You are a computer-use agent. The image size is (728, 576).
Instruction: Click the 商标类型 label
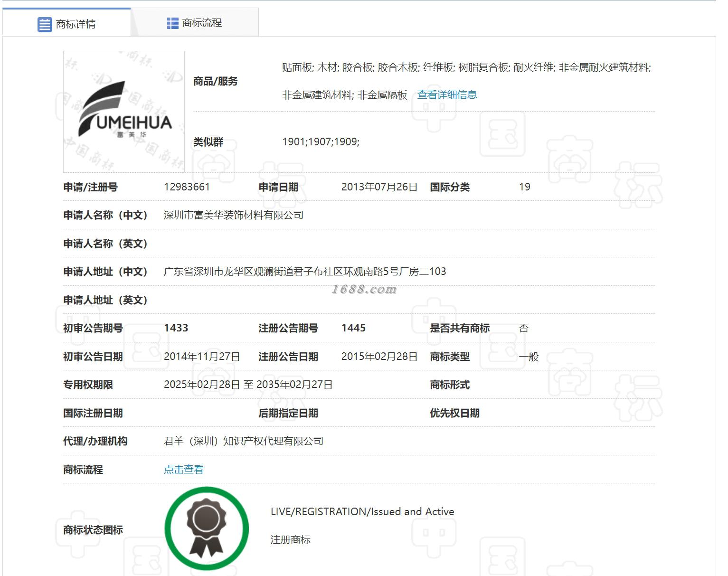point(450,357)
